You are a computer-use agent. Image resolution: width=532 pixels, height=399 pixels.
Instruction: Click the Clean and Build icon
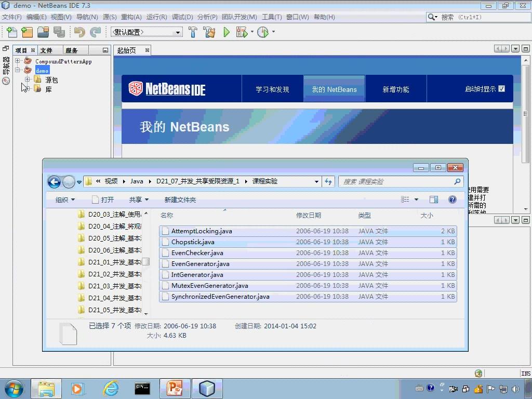pos(209,32)
